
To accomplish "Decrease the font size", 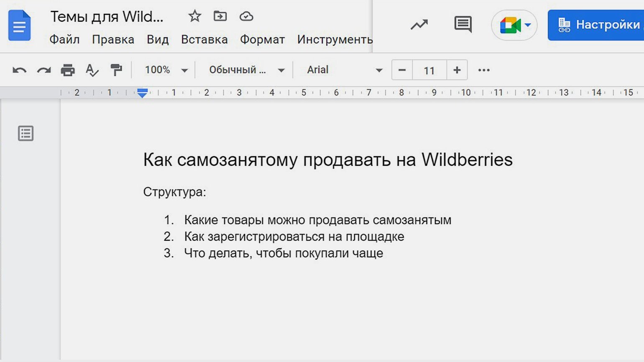I will 402,70.
